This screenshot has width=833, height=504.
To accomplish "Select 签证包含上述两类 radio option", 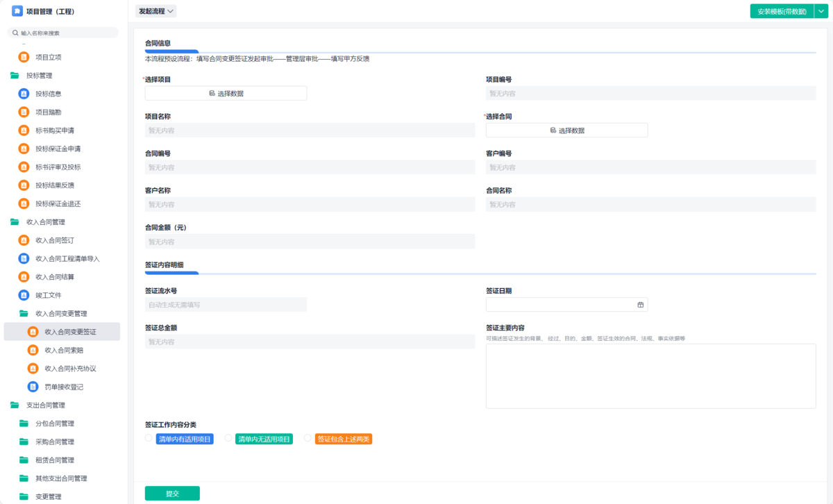I will coord(308,438).
